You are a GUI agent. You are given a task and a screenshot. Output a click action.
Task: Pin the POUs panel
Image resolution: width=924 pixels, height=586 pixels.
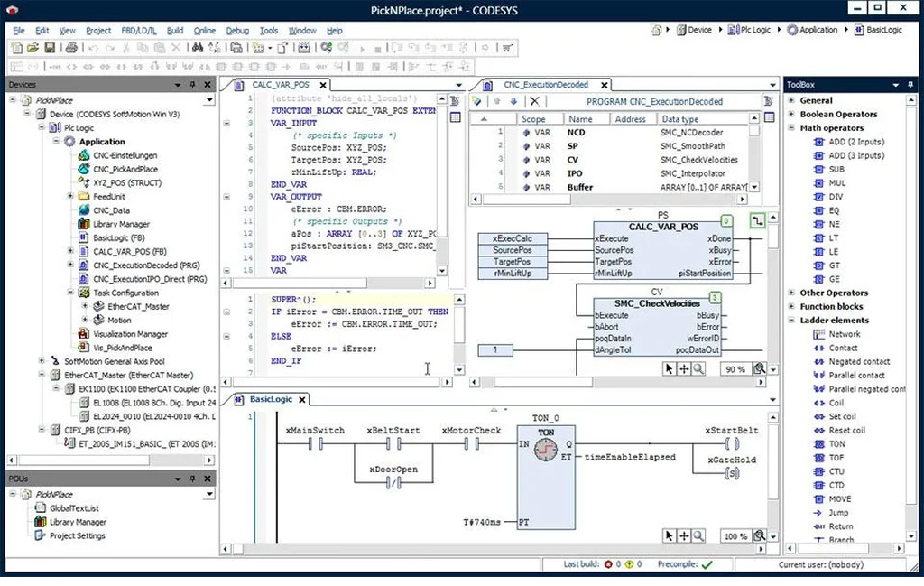tap(192, 479)
